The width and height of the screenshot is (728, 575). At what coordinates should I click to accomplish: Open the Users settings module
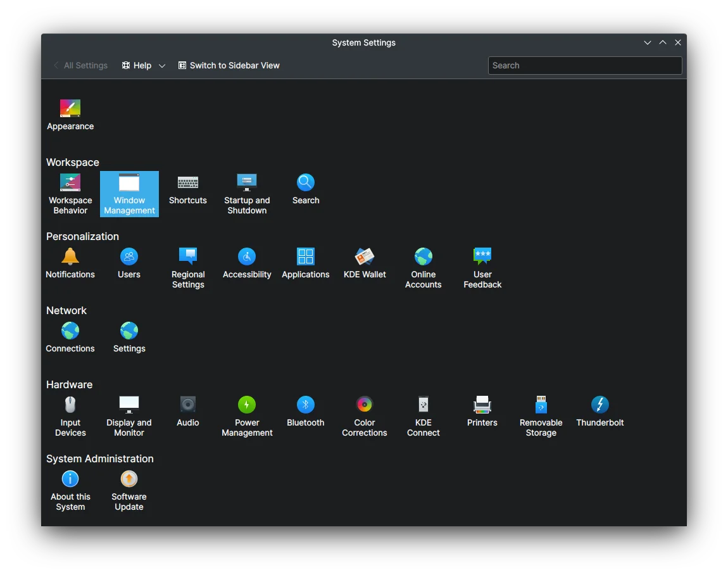(129, 263)
